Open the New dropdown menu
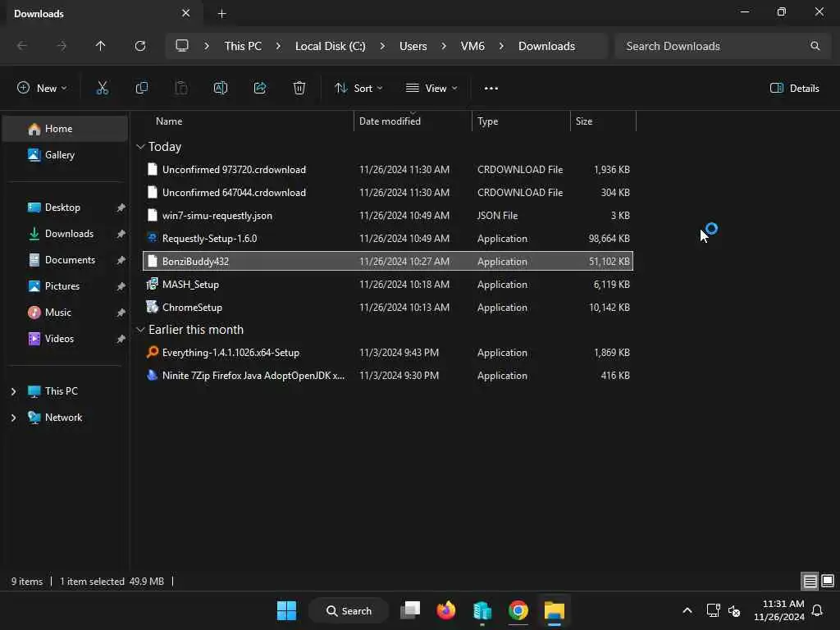Viewport: 840px width, 630px height. point(42,89)
